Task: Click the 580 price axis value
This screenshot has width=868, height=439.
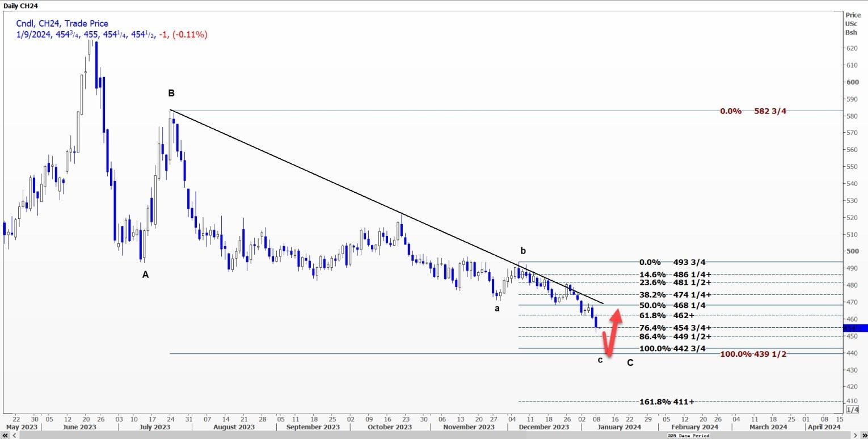Action: tap(852, 116)
